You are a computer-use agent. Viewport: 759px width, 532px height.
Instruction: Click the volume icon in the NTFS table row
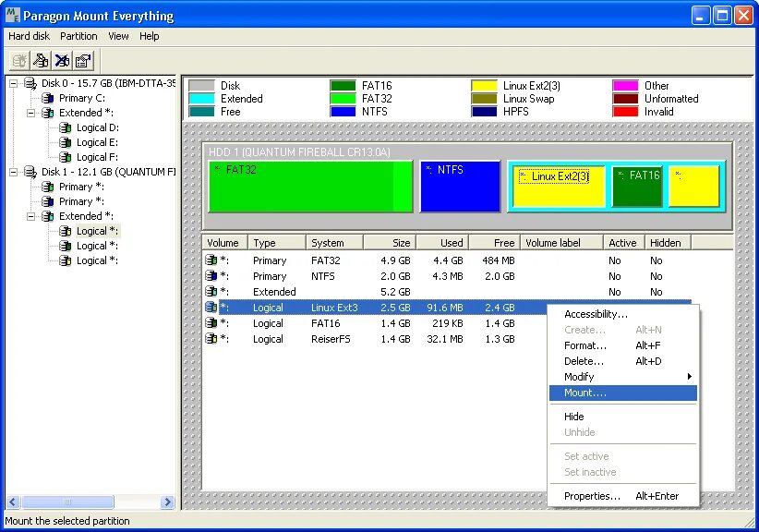(211, 276)
